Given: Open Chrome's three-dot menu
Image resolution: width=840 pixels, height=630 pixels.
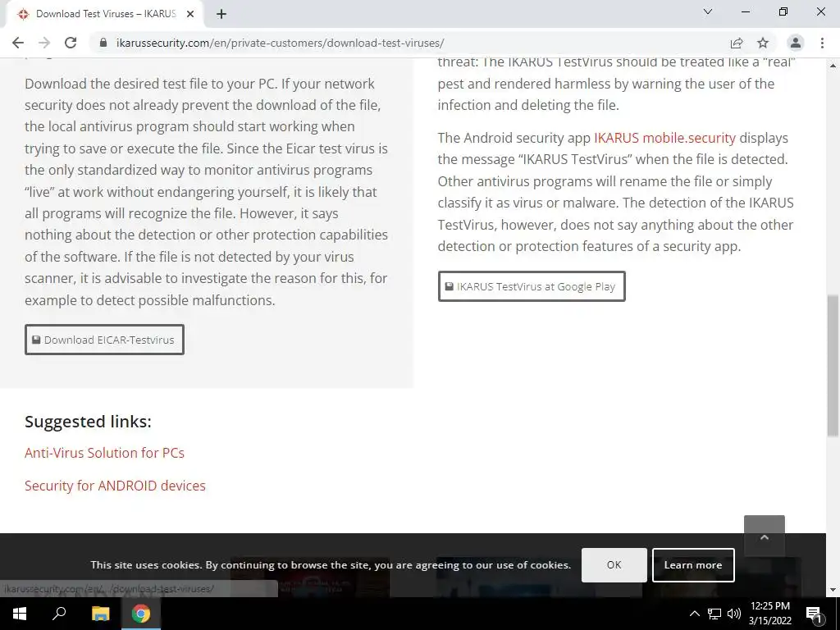Looking at the screenshot, I should coord(822,43).
